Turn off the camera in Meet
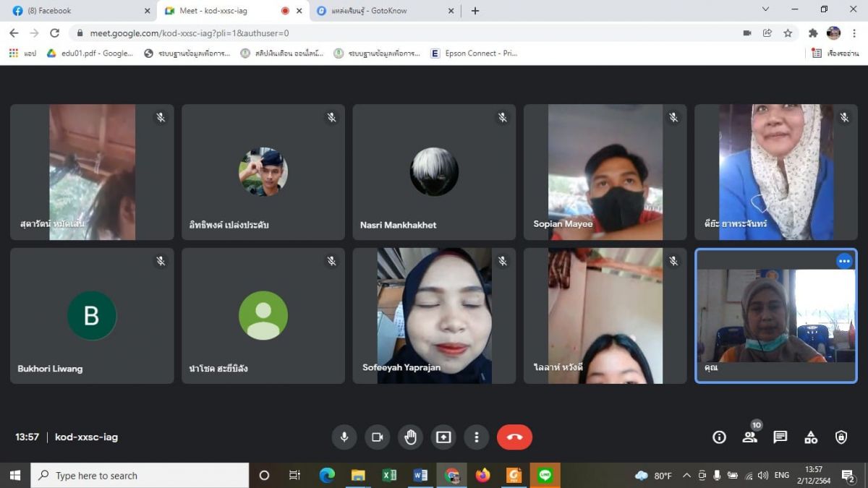 pos(377,437)
